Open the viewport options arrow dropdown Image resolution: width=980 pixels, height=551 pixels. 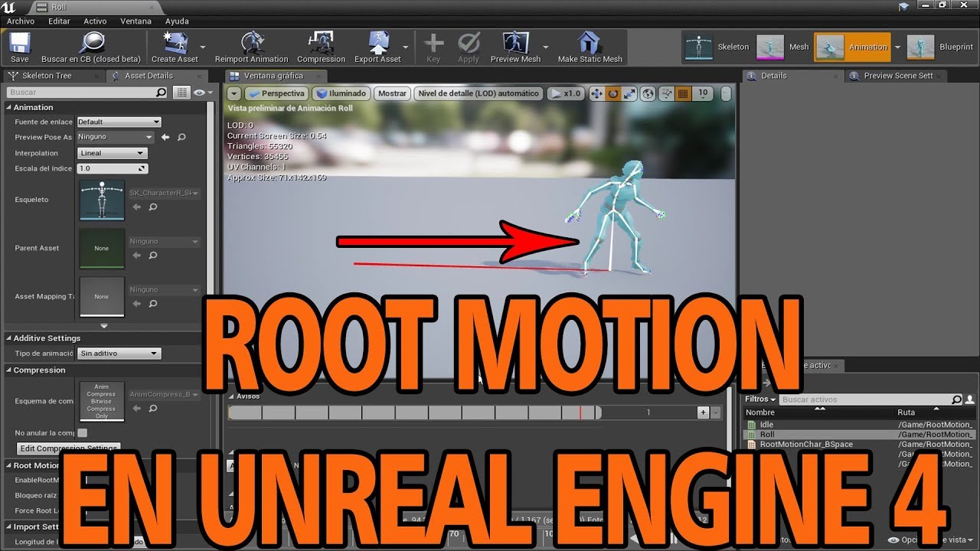click(x=234, y=93)
